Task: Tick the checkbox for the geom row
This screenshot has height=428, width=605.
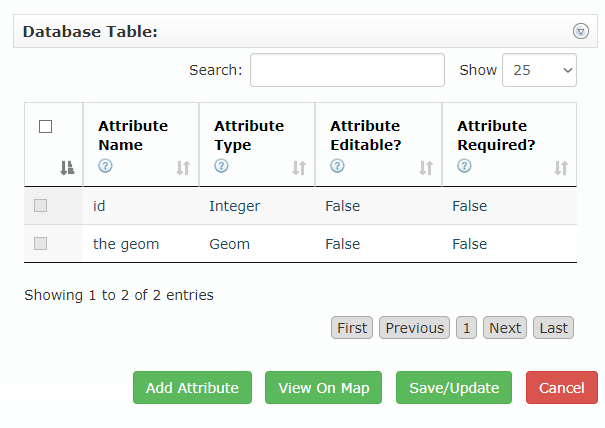Action: (x=41, y=244)
